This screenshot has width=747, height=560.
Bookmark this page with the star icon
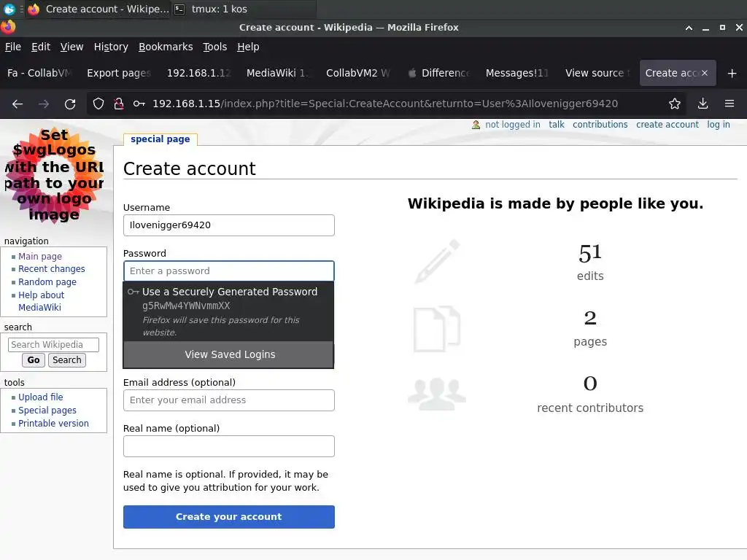point(675,104)
